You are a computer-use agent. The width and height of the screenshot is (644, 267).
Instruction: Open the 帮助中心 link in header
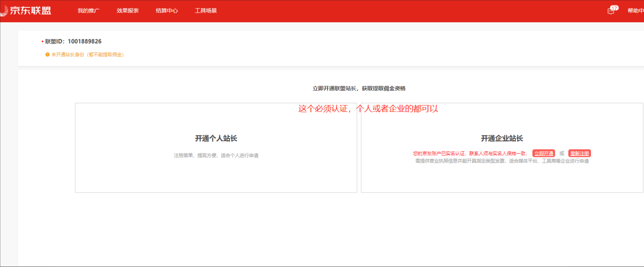click(x=635, y=11)
